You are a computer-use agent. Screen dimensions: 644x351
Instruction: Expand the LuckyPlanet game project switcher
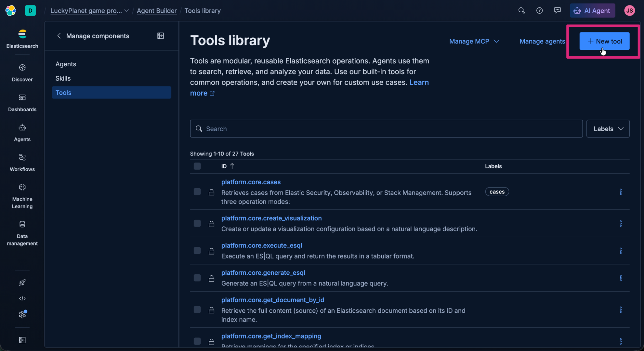point(90,11)
